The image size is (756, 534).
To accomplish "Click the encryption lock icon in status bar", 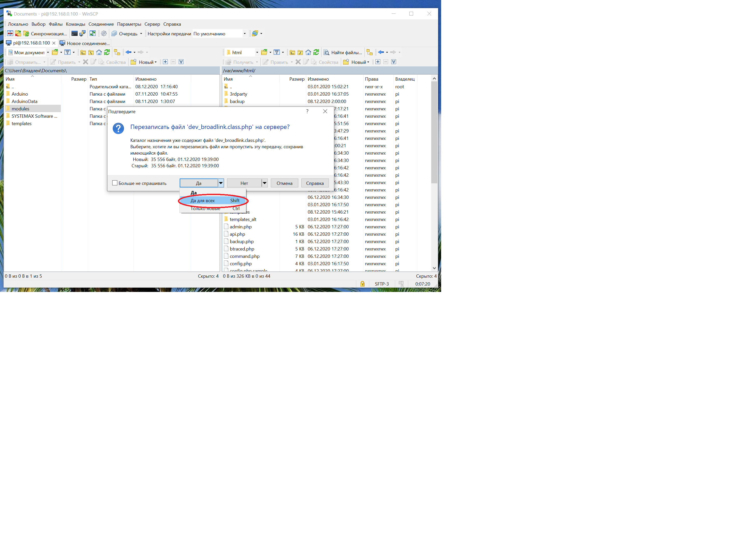I will (362, 284).
